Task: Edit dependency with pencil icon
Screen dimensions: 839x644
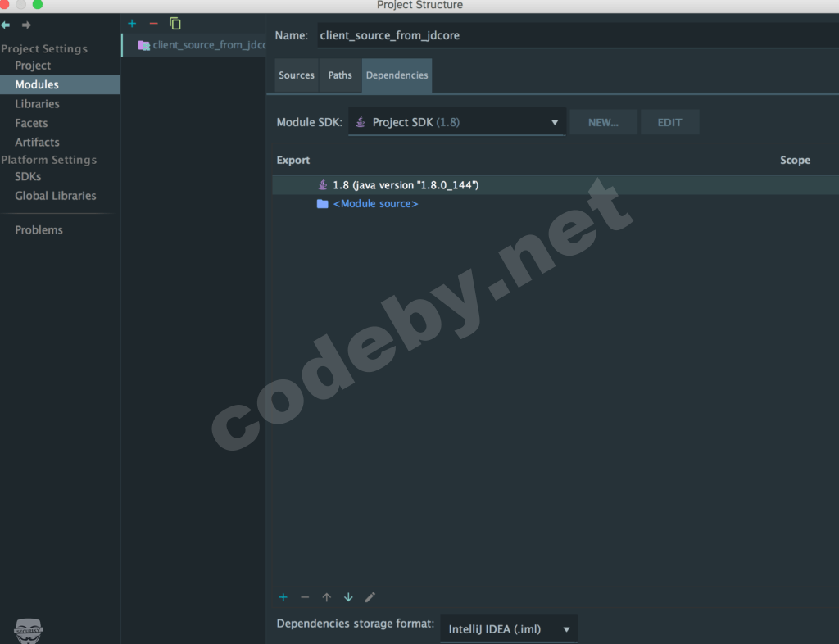Action: [370, 597]
